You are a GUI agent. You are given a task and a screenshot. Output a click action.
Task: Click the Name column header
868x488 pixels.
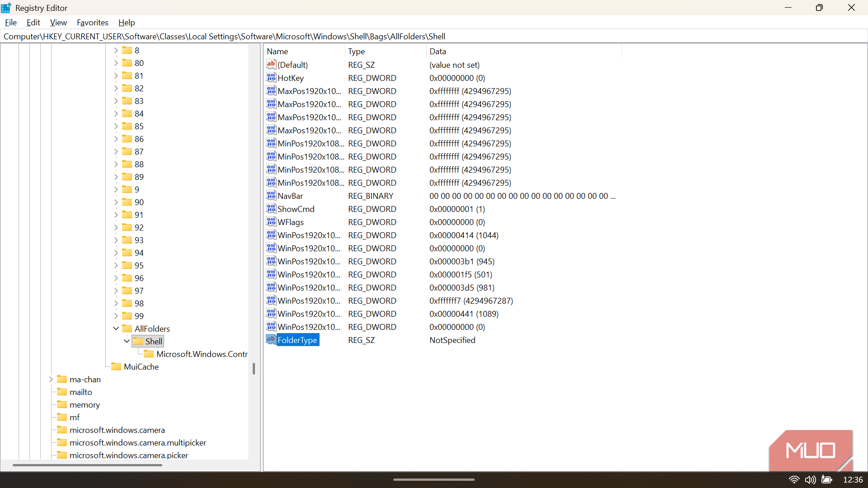pos(304,51)
